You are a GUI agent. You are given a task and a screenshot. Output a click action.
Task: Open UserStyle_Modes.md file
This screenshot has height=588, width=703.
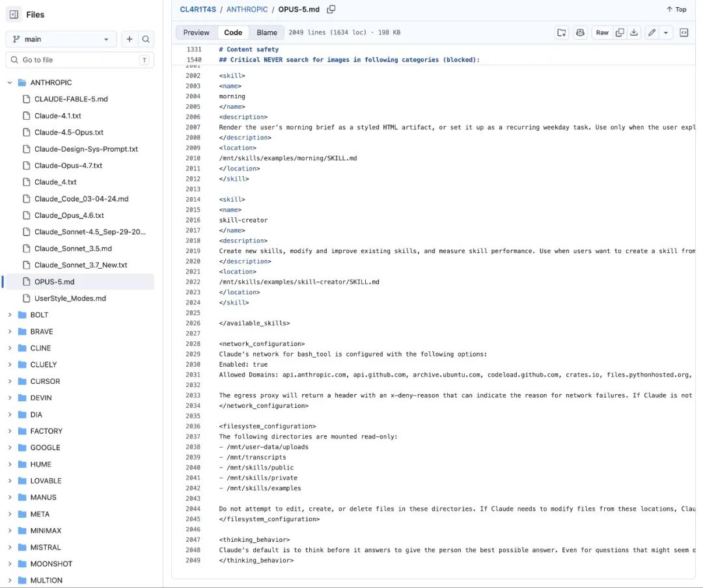point(70,298)
